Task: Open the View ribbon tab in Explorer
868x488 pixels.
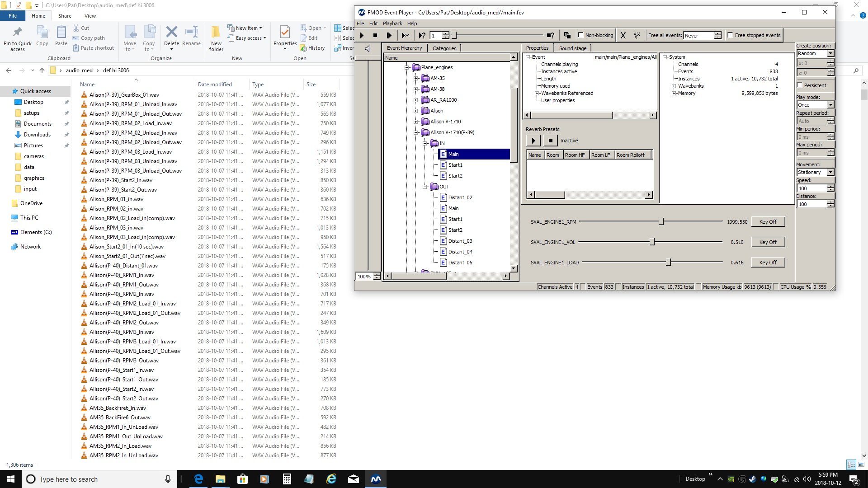Action: 90,16
